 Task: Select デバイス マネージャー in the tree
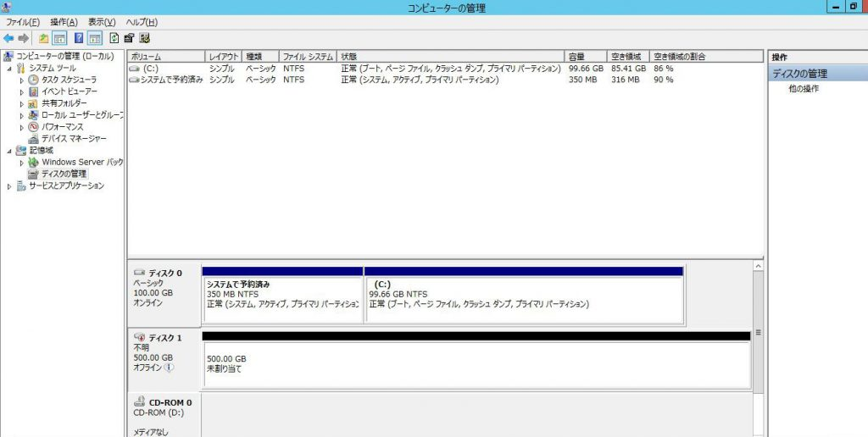[x=73, y=138]
